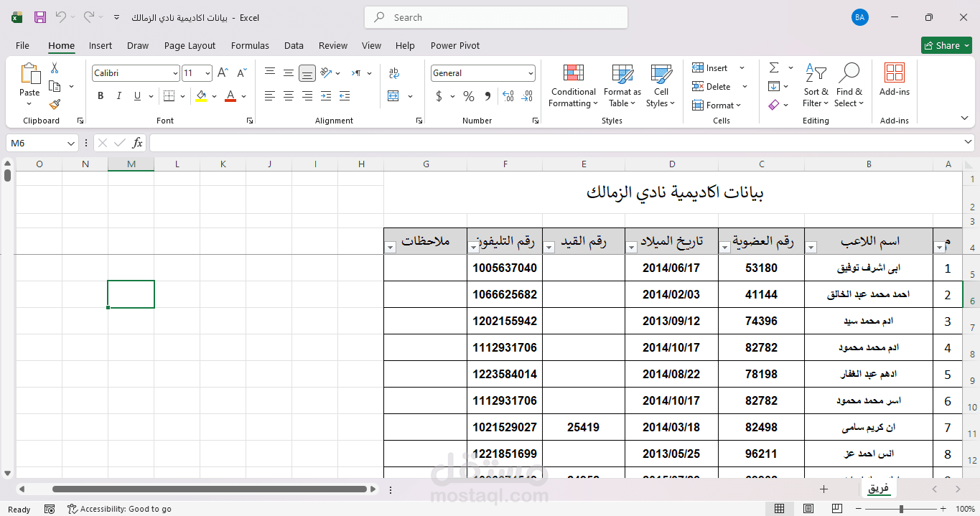Switch to the Formulas ribbon tab
The image size is (980, 516).
point(250,45)
